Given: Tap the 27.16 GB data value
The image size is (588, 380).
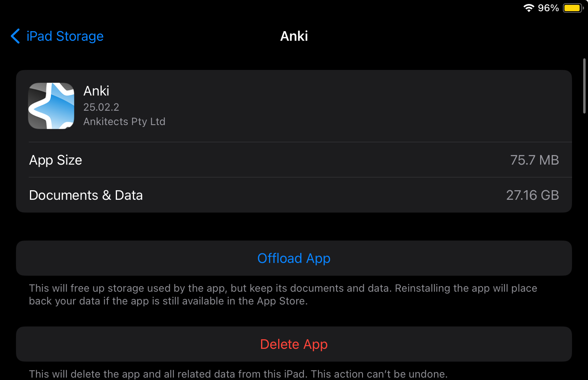Looking at the screenshot, I should (532, 195).
